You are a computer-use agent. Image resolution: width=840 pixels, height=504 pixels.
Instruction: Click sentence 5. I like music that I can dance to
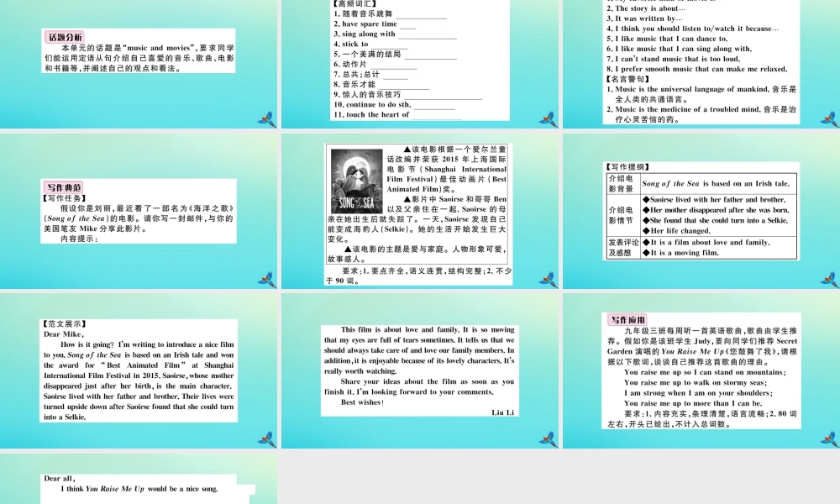tap(667, 39)
